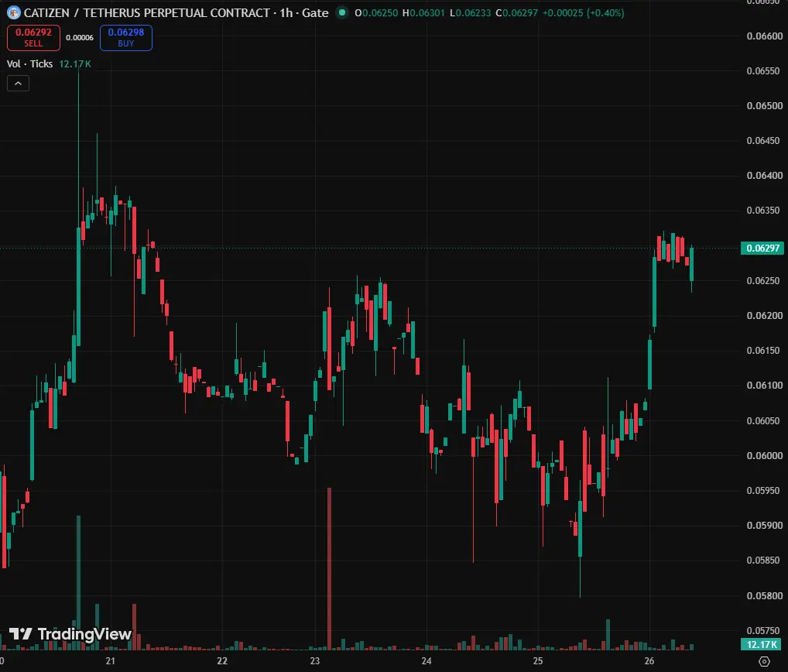The image size is (788, 672).
Task: Click the high price value H0.06301
Action: pos(423,13)
